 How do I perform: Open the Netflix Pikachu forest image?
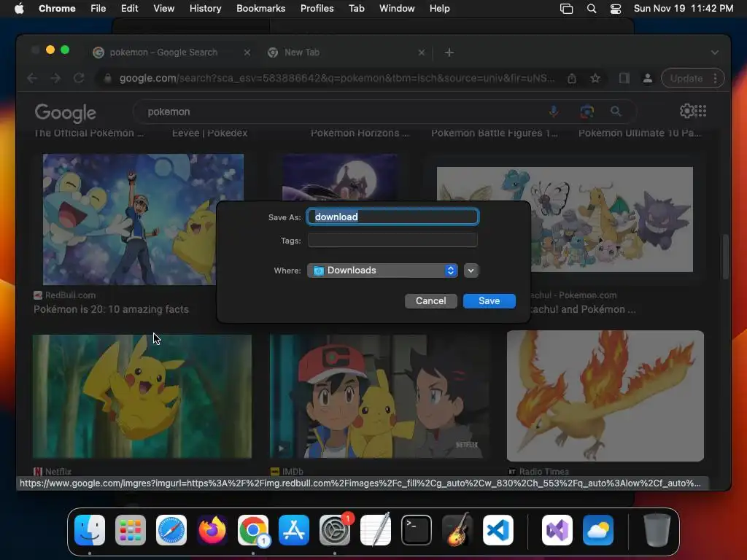click(x=142, y=397)
